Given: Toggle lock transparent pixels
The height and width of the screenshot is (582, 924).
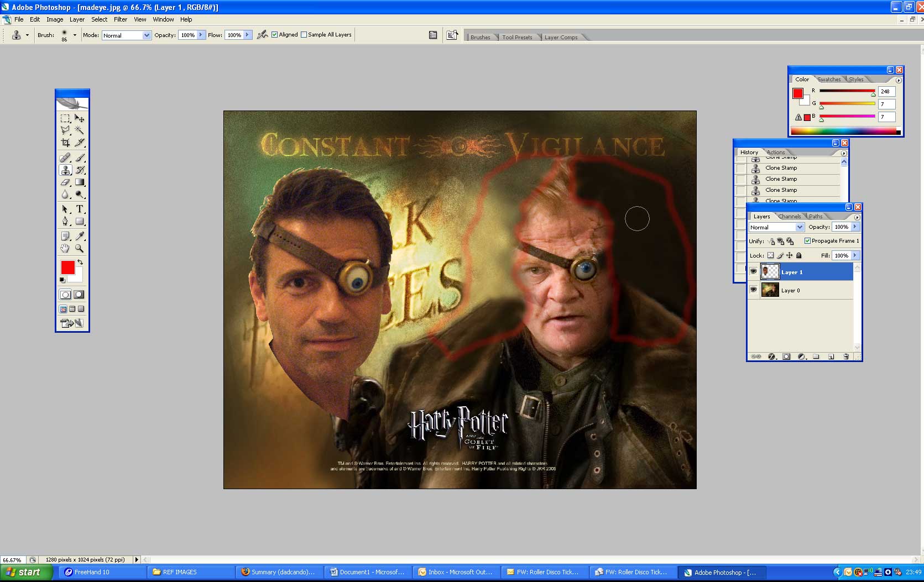Looking at the screenshot, I should [770, 255].
